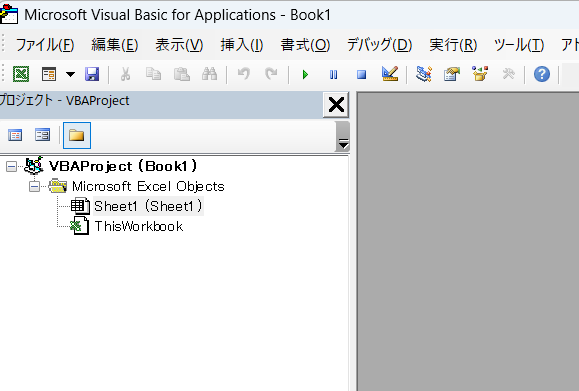Open the 挿入(I) menu
Viewport: 579px width, 391px height.
242,45
